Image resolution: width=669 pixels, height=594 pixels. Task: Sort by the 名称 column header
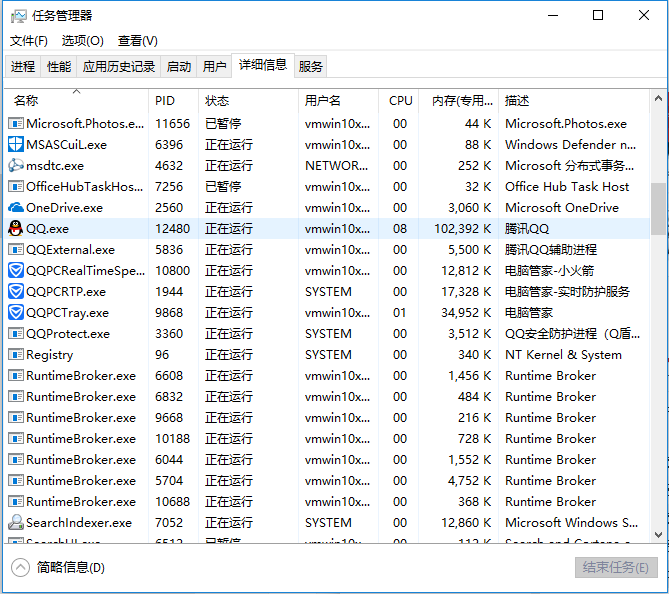[x=77, y=101]
